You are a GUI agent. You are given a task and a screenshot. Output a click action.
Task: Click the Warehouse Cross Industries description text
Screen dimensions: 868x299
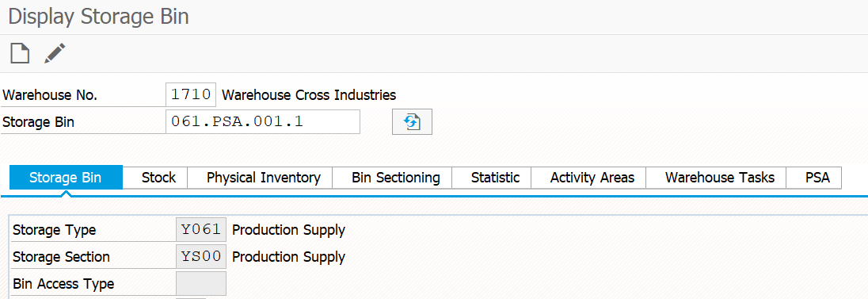(309, 95)
